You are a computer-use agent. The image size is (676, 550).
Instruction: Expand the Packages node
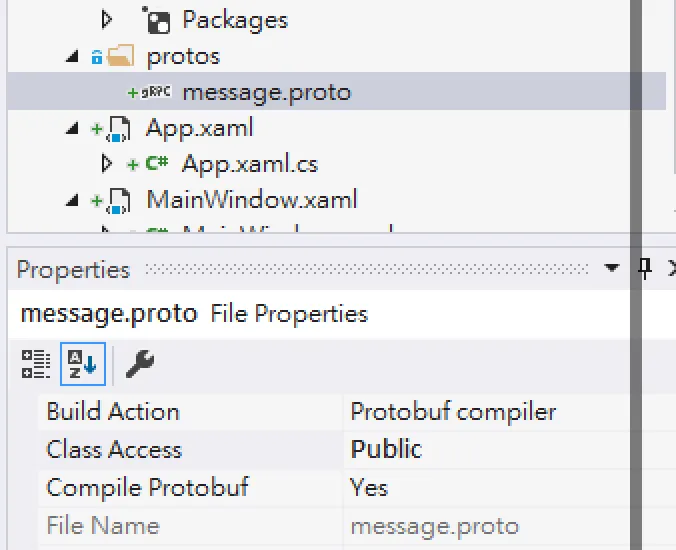pos(108,19)
